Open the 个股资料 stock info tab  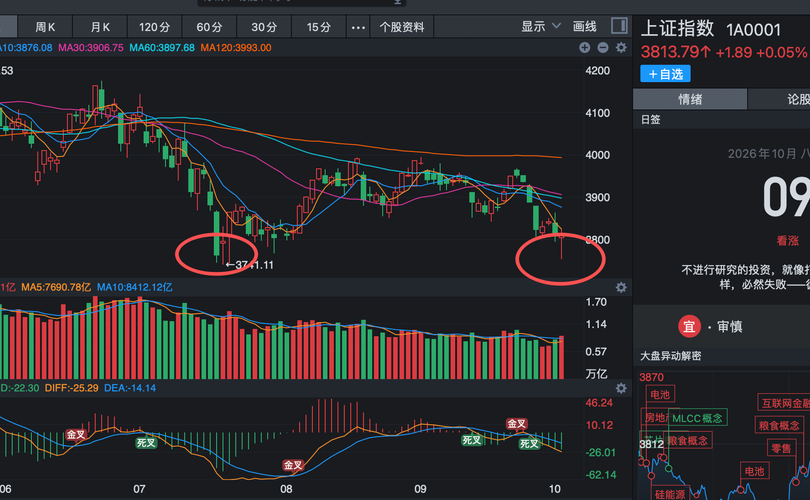(402, 27)
